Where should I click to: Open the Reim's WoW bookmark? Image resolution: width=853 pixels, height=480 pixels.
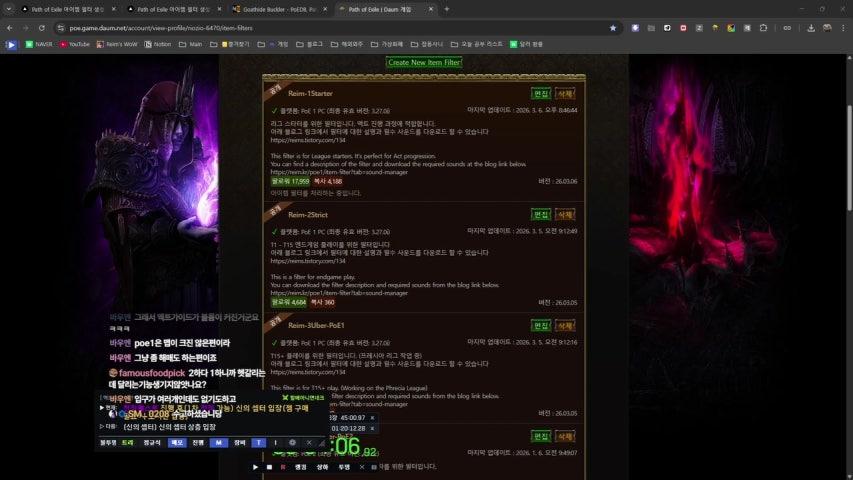point(117,44)
